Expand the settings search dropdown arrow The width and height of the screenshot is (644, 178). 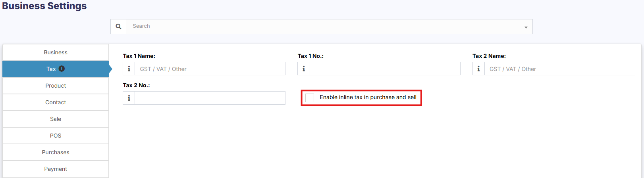coord(526,27)
